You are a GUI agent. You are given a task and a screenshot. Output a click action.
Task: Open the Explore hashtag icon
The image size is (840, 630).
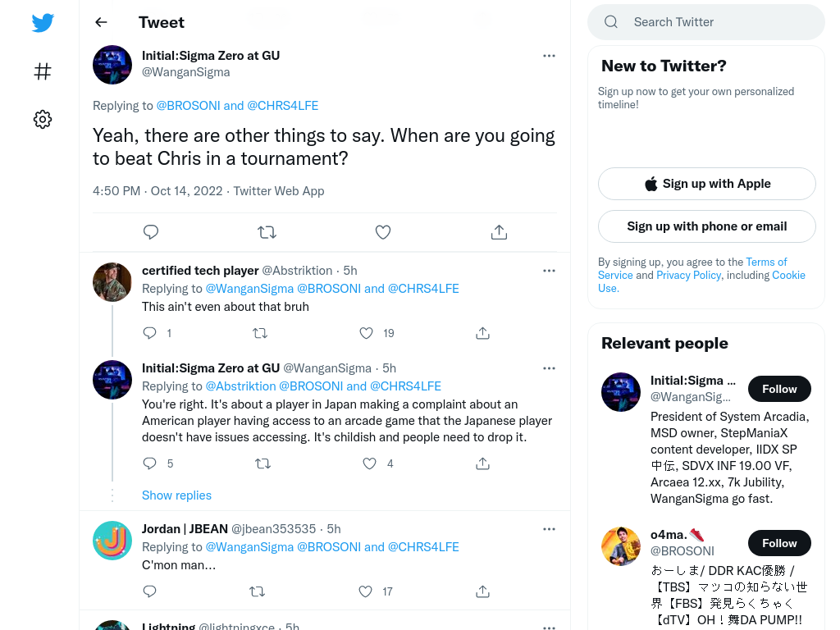click(43, 71)
